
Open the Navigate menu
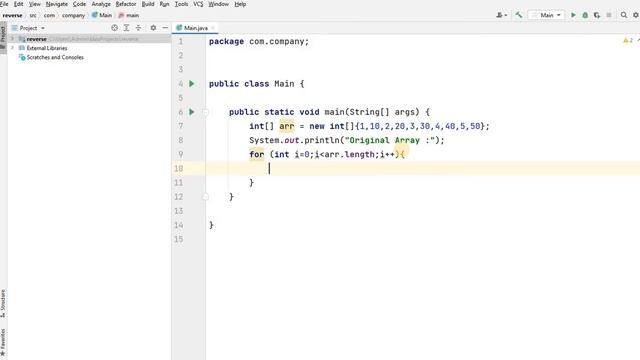[x=57, y=4]
